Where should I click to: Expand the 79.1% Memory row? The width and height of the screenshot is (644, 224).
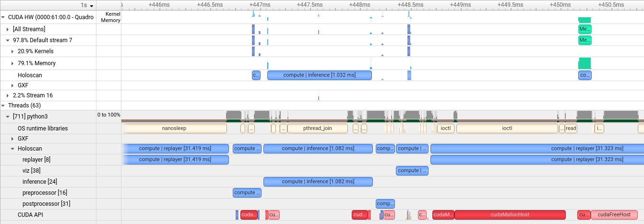[12, 63]
